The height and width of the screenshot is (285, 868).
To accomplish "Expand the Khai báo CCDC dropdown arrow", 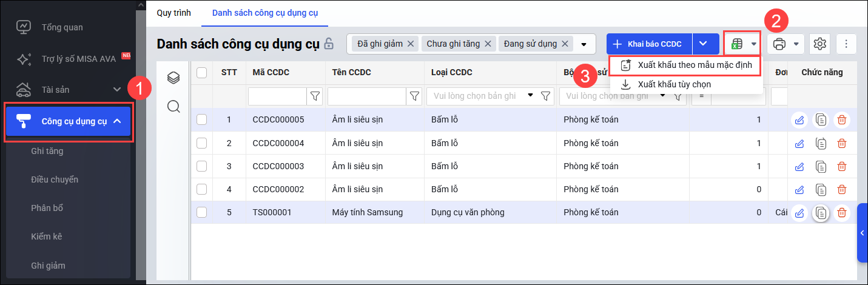I will click(703, 44).
